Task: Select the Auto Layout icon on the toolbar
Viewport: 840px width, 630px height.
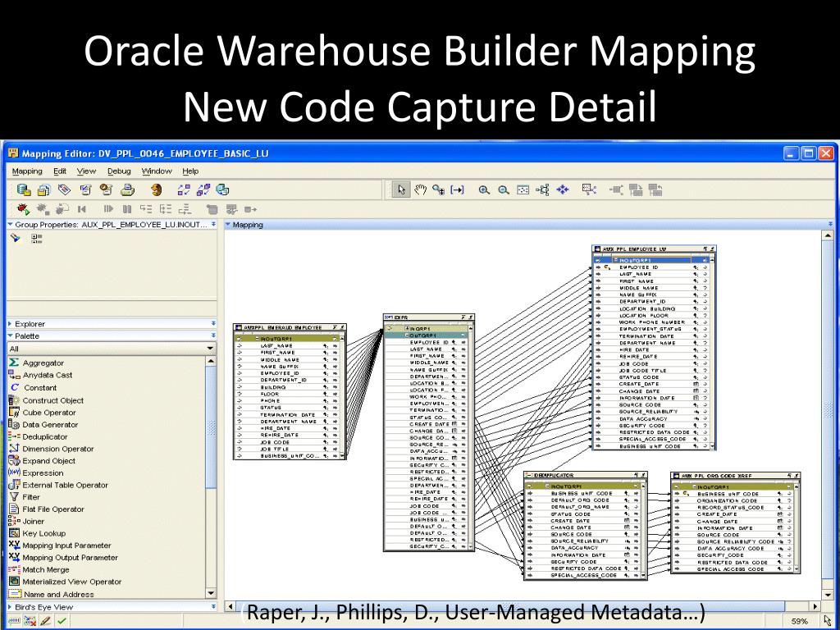Action: [543, 189]
